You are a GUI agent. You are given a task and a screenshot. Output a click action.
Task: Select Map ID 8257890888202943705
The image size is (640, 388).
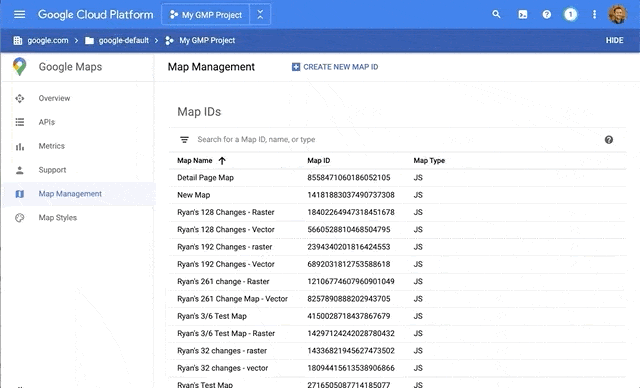(349, 299)
